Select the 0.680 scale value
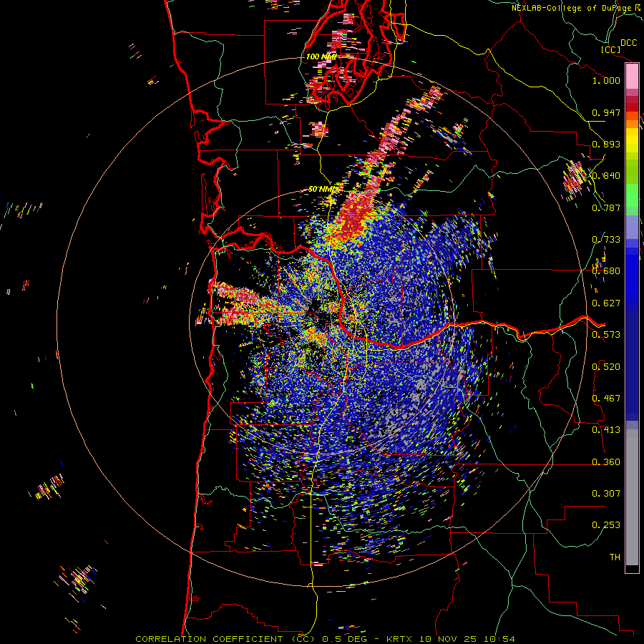This screenshot has height=644, width=644. coord(606,271)
